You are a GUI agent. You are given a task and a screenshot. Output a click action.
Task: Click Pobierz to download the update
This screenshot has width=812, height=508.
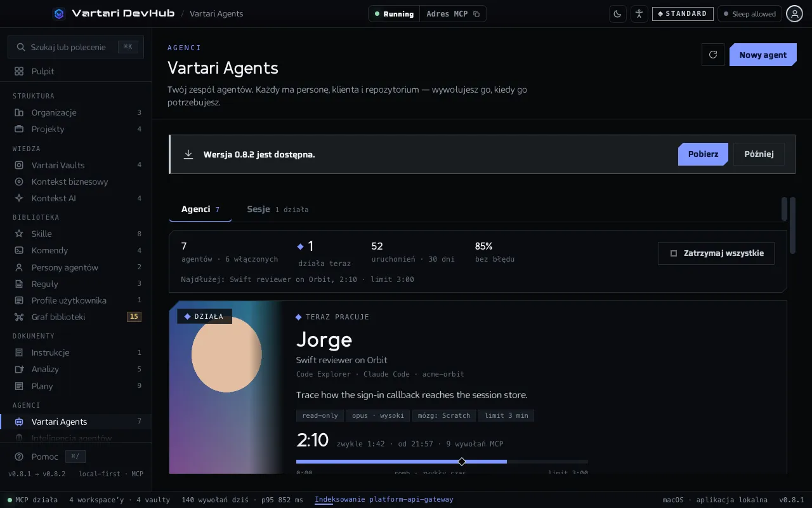click(x=703, y=154)
